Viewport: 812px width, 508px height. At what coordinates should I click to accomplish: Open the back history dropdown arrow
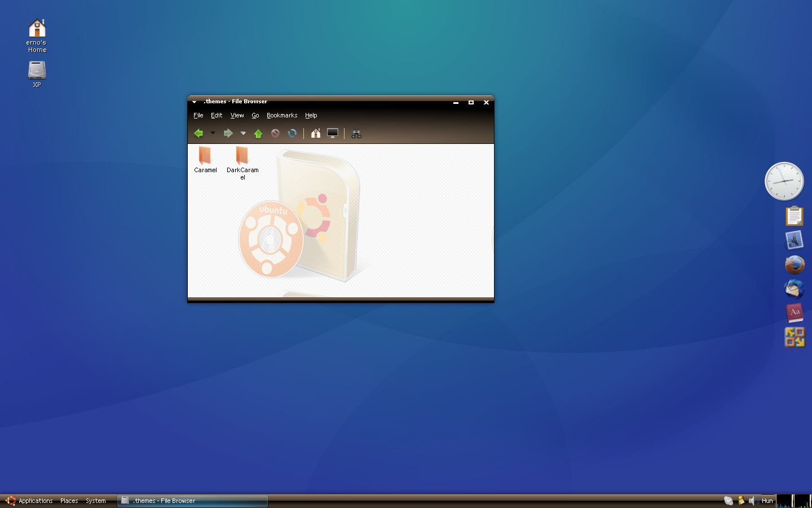click(x=213, y=133)
